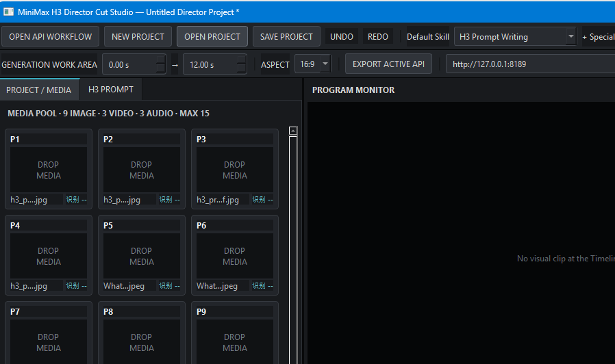This screenshot has height=364, width=615.
Task: Click the P4 file name h3_p....jpg
Action: click(29, 286)
